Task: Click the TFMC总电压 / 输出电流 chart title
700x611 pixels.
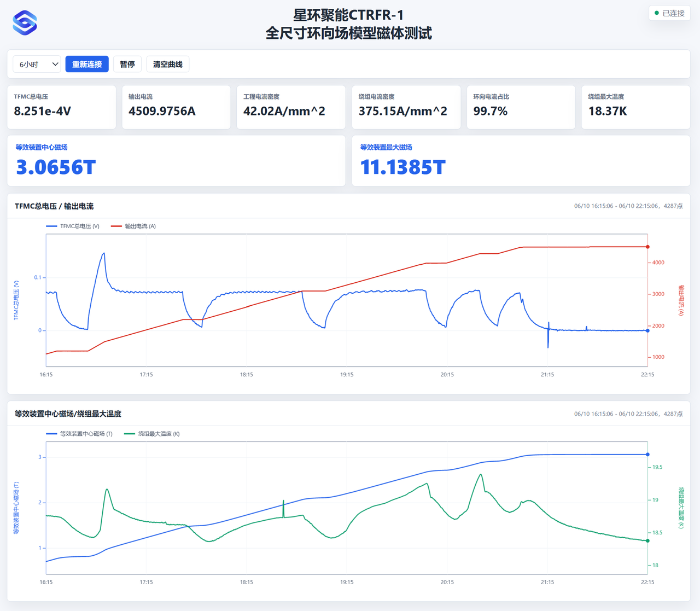Action: 54,206
